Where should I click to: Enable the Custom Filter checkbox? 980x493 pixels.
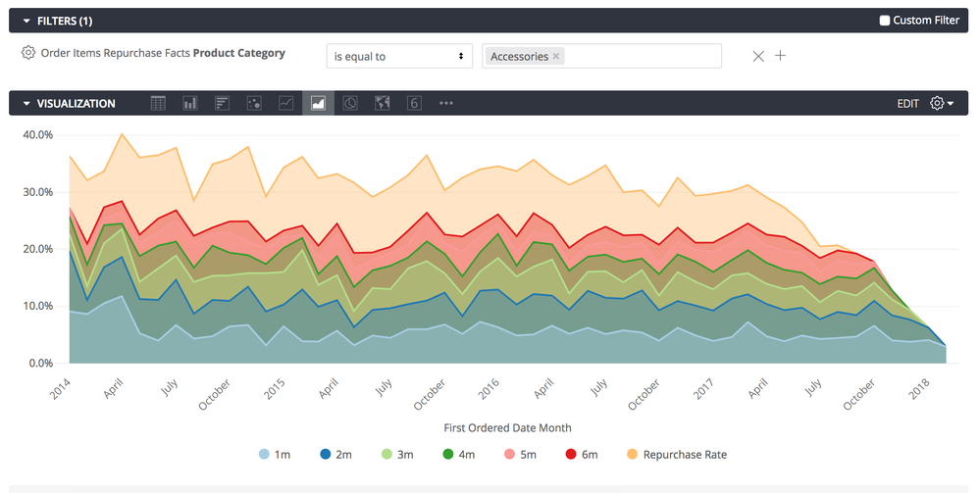[885, 20]
